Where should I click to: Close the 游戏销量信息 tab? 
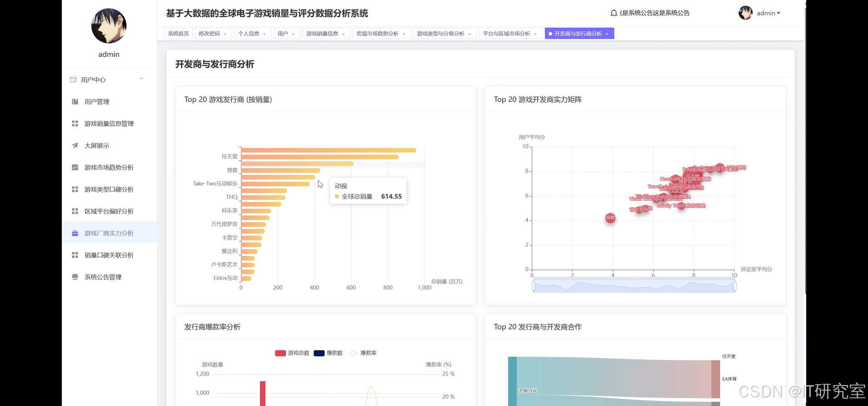tap(343, 34)
